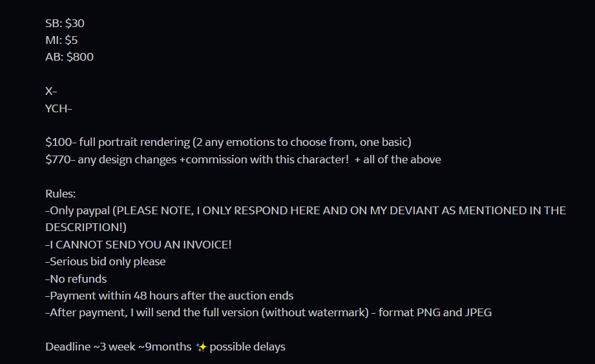Click the MI: $5 minimum increment line
Viewport: 595px width, 364px height.
pyautogui.click(x=61, y=40)
